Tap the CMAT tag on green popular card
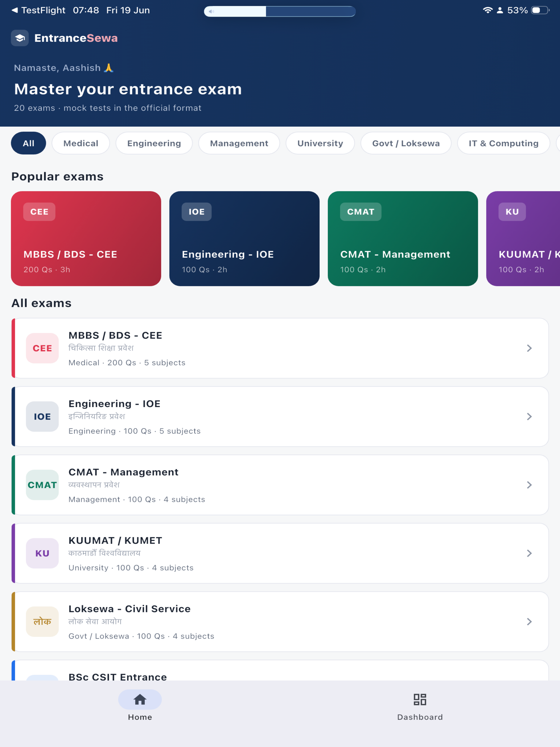 (x=361, y=212)
